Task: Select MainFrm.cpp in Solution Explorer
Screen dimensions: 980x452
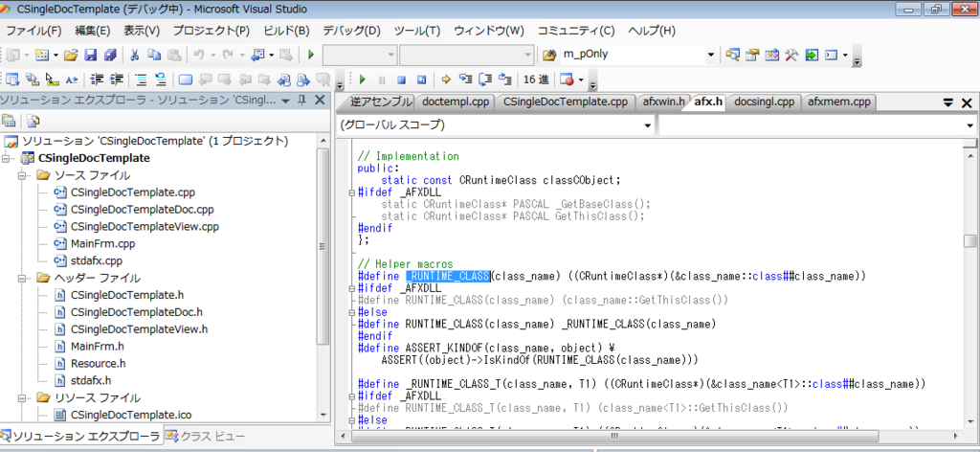Action: point(102,243)
